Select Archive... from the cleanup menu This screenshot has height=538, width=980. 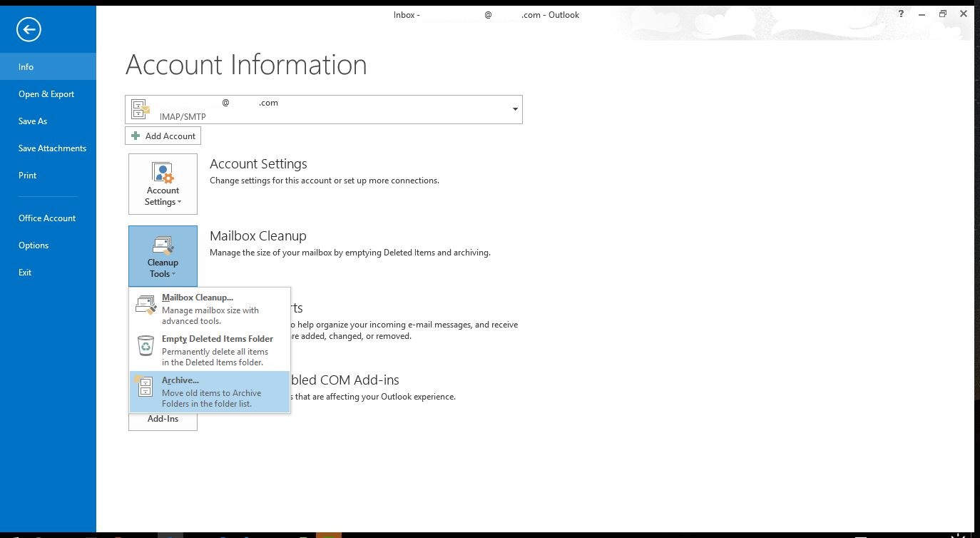pos(210,391)
